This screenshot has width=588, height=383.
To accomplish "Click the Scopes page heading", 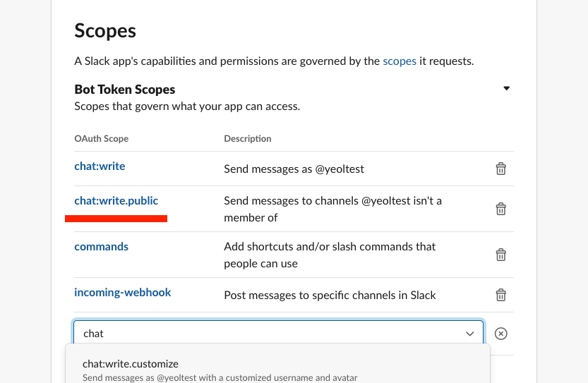I will pos(105,31).
